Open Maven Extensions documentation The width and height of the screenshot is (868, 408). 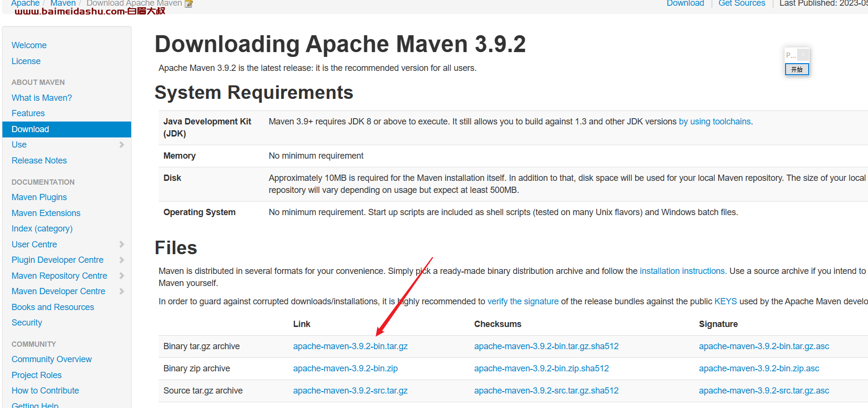click(46, 213)
